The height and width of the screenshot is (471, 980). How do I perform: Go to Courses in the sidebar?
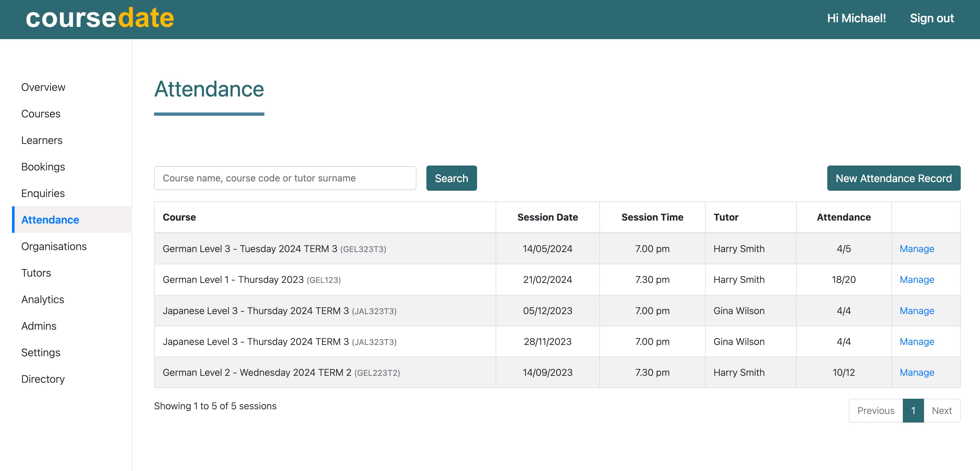41,114
